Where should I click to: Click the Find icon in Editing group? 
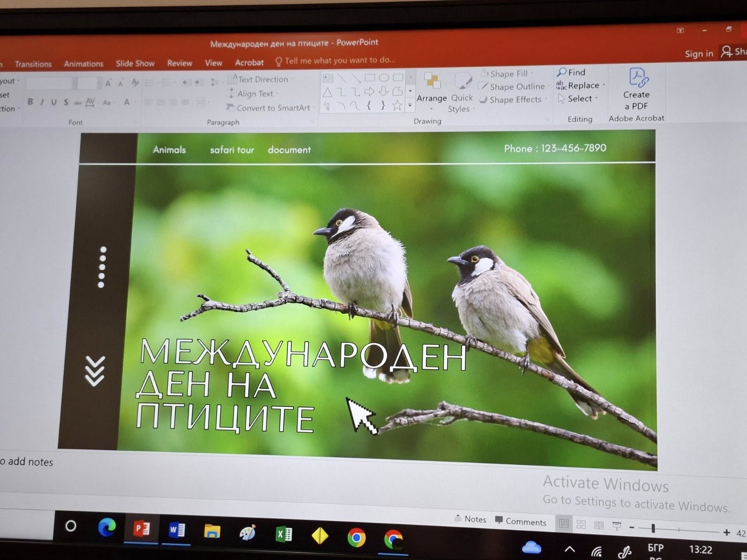(x=562, y=72)
